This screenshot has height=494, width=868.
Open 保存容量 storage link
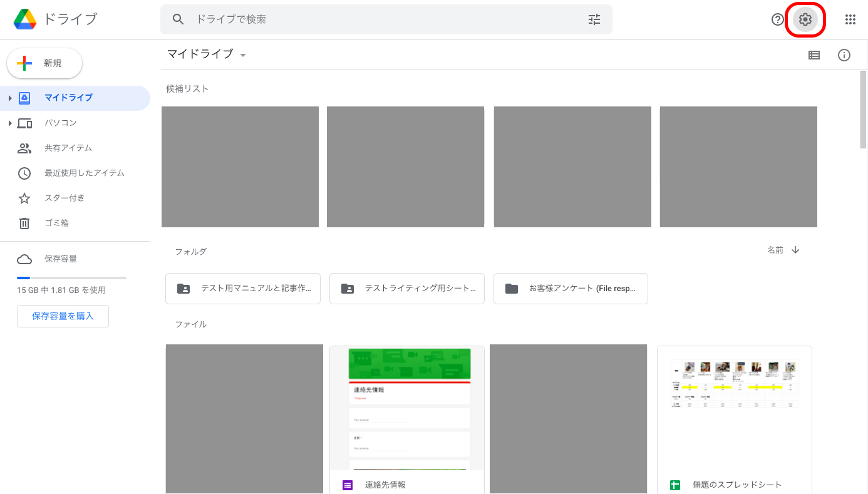[x=61, y=259]
